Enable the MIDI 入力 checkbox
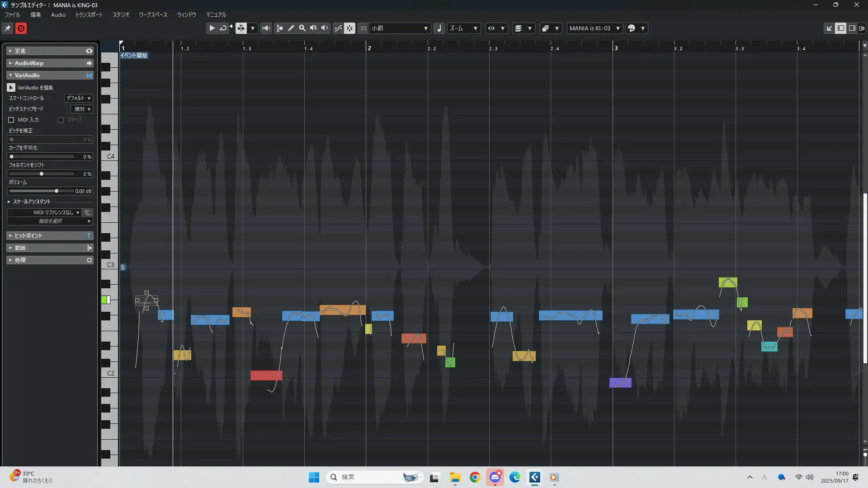868x488 pixels. pos(11,120)
